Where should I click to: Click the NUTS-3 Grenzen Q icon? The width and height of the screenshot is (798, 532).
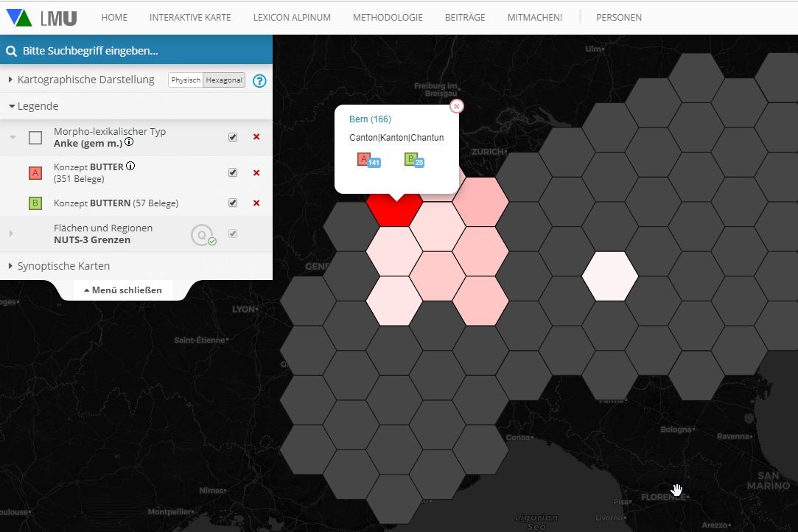[201, 234]
